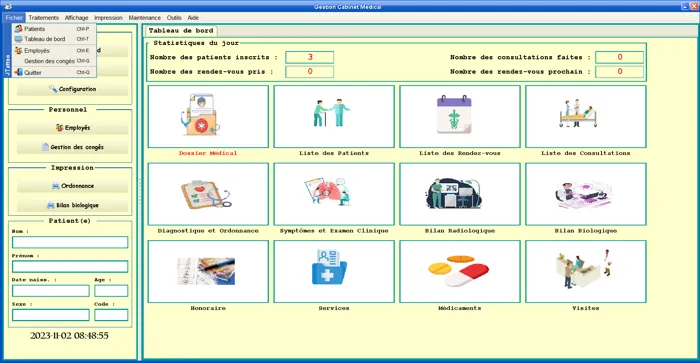Click the Dossier Médical red label
The width and height of the screenshot is (700, 363).
pos(208,153)
